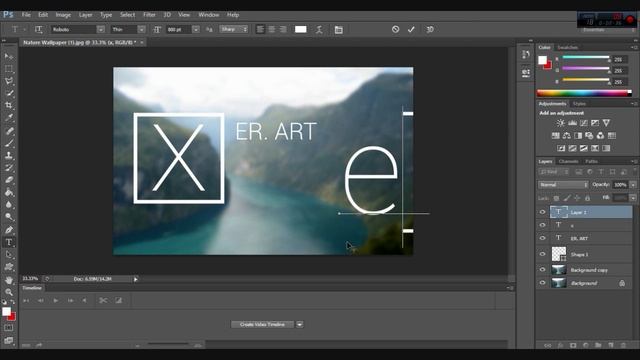Open the font style dropdown
Screen dimensions: 640x360
coord(141,29)
